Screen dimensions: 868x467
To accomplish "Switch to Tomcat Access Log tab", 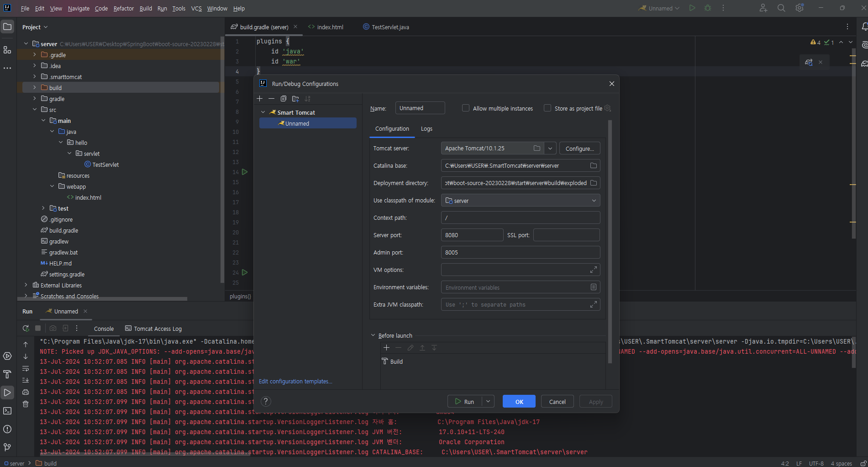I will pyautogui.click(x=153, y=329).
